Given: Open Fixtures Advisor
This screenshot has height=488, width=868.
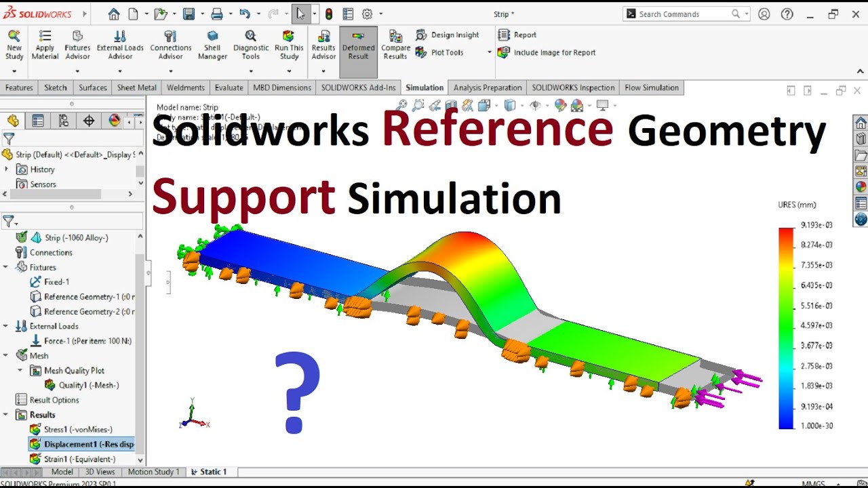Looking at the screenshot, I should (x=77, y=45).
